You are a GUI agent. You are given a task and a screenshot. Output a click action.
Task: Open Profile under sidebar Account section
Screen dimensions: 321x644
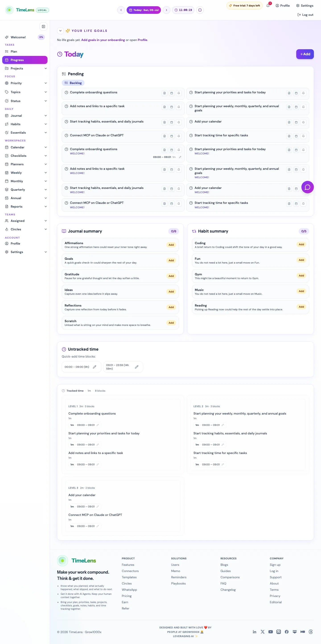click(x=25, y=243)
